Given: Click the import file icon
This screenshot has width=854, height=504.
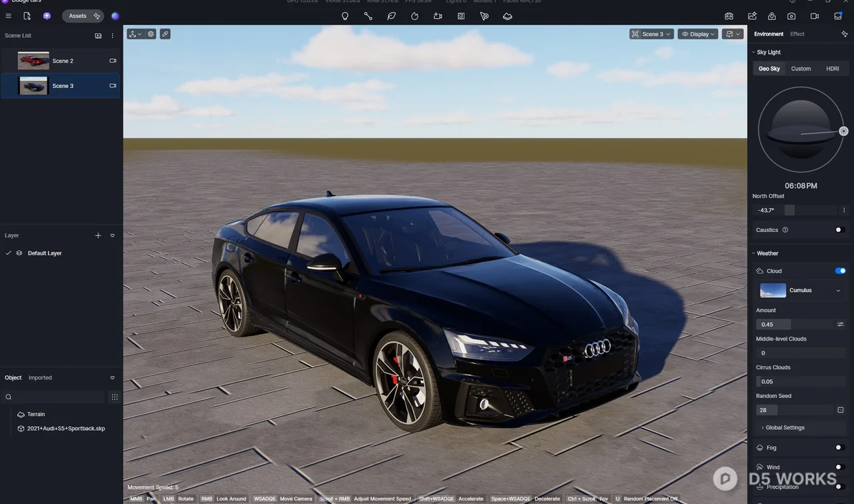Looking at the screenshot, I should coord(27,16).
